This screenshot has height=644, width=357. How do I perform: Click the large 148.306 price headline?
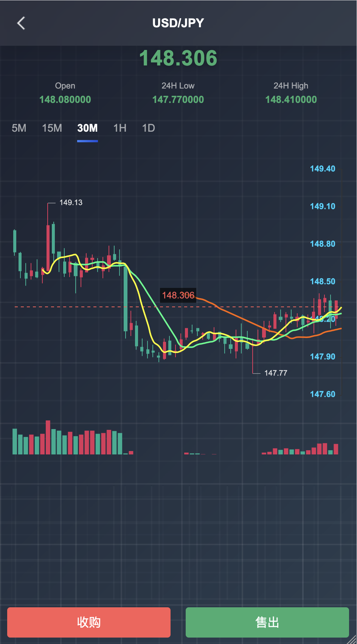(178, 58)
